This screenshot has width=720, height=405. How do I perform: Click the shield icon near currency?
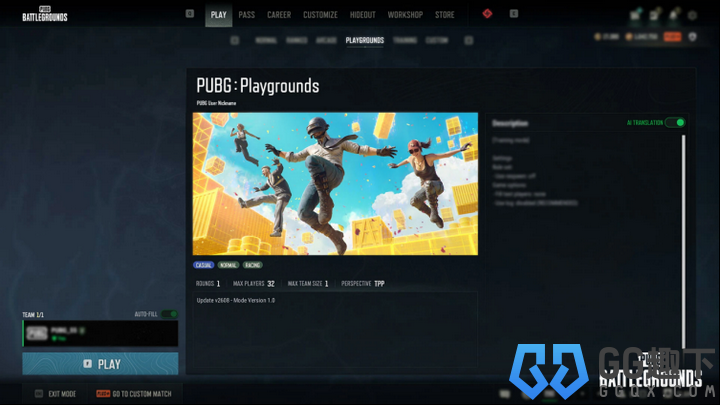coord(692,37)
